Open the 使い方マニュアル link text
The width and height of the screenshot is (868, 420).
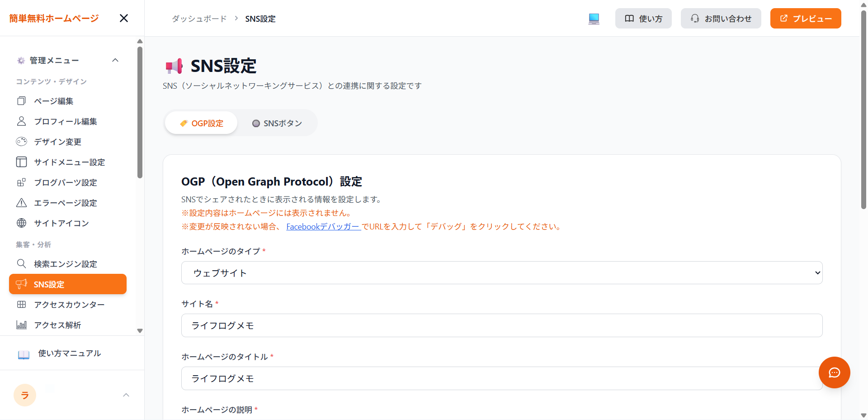[x=70, y=353]
